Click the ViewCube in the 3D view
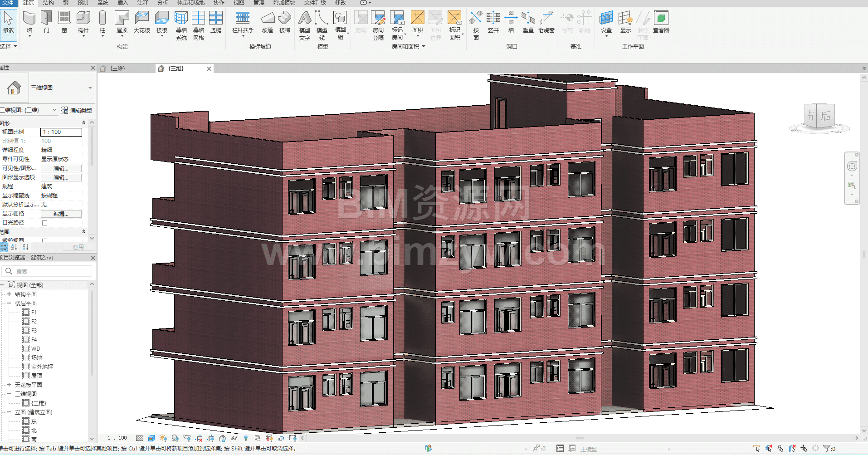This screenshot has width=868, height=455. [819, 117]
